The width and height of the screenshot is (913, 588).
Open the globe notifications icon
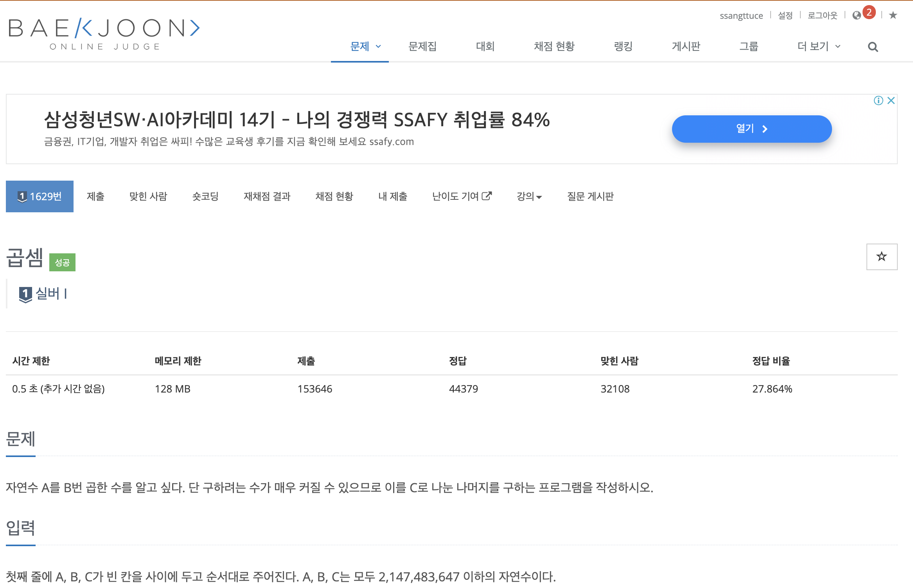tap(857, 15)
